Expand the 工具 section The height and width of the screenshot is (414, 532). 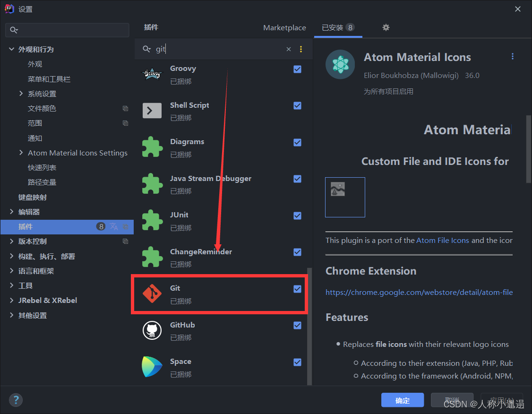click(x=11, y=285)
